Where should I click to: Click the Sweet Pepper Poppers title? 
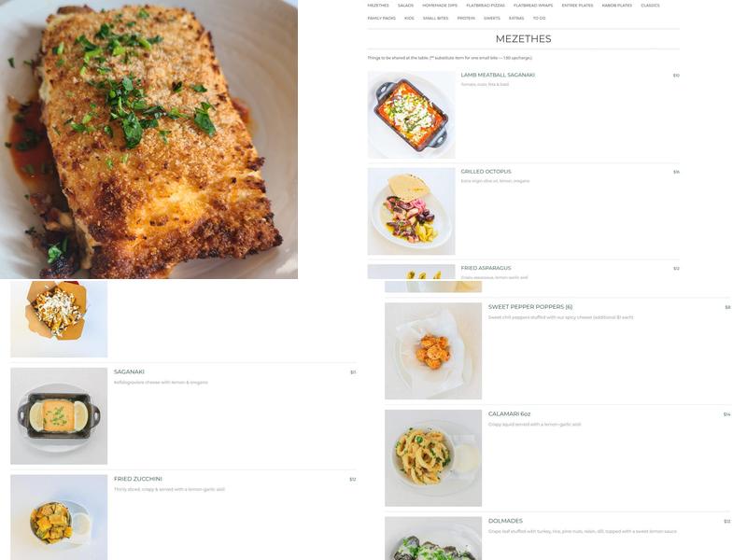coord(530,307)
